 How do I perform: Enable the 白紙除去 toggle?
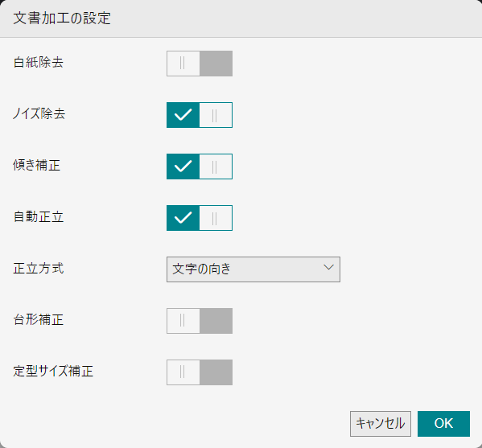tap(200, 64)
